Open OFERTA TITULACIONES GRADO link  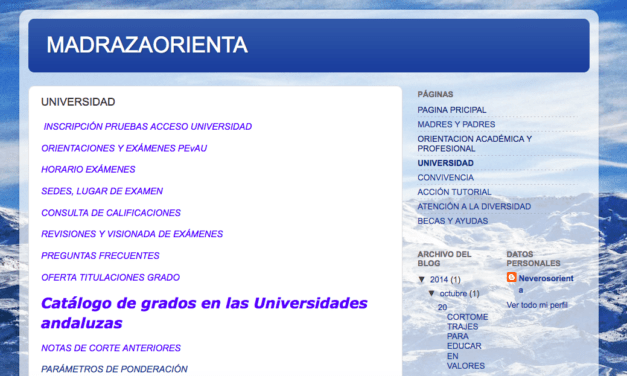click(110, 278)
